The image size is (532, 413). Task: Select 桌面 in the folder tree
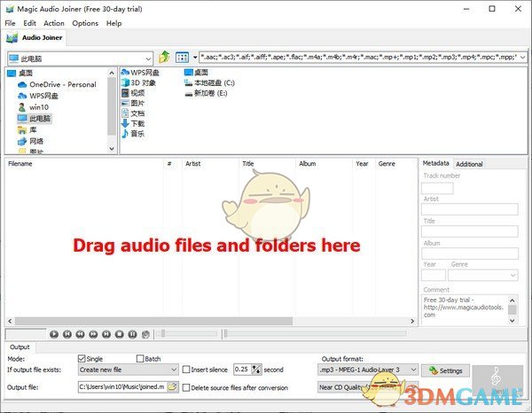(20, 73)
